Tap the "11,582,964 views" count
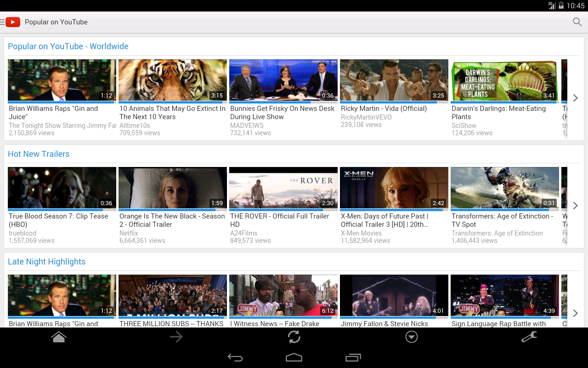 pyautogui.click(x=365, y=241)
